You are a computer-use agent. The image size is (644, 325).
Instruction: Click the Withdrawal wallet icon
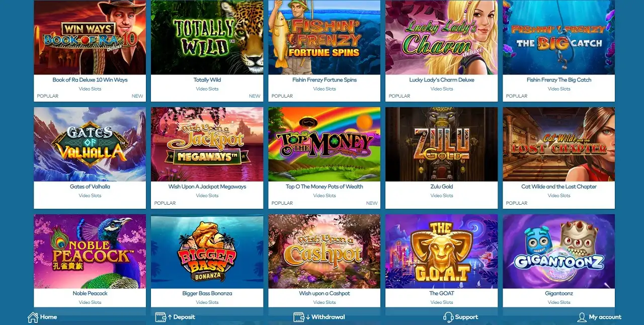pyautogui.click(x=299, y=317)
